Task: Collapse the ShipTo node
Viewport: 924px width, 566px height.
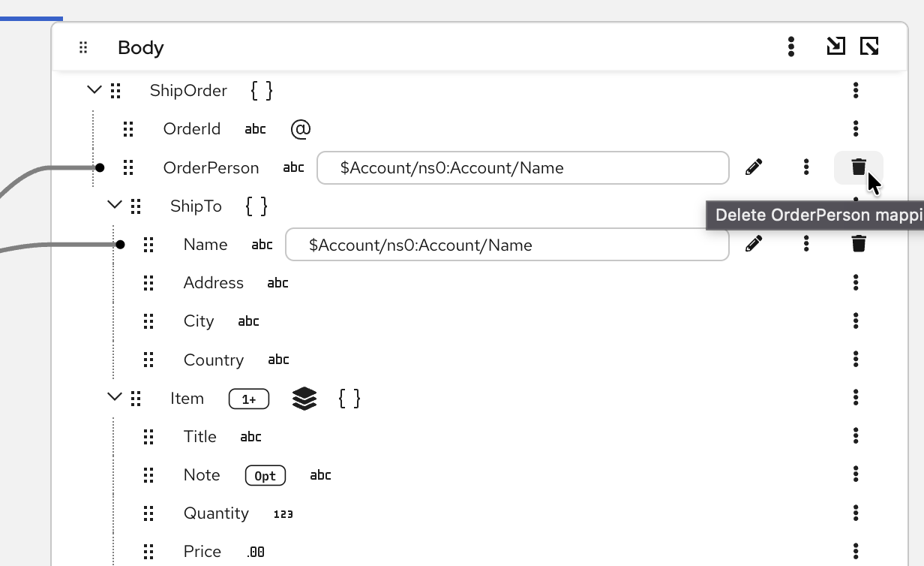Action: pyautogui.click(x=115, y=204)
